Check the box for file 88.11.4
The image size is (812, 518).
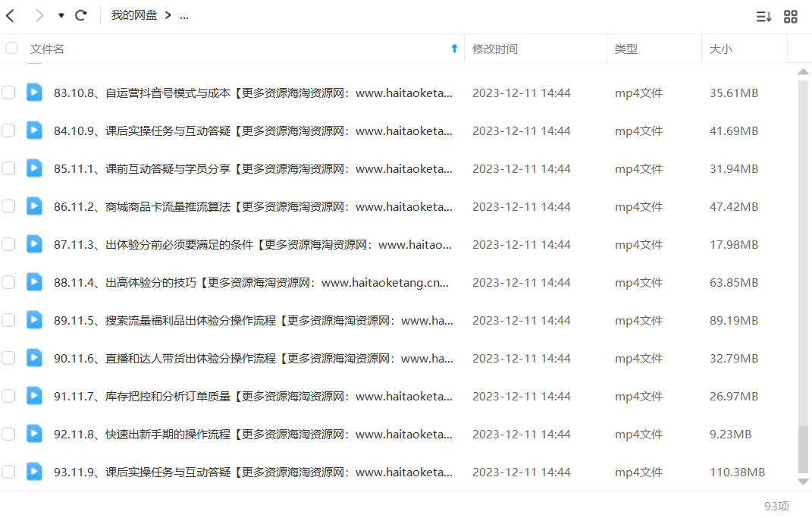tap(8, 282)
